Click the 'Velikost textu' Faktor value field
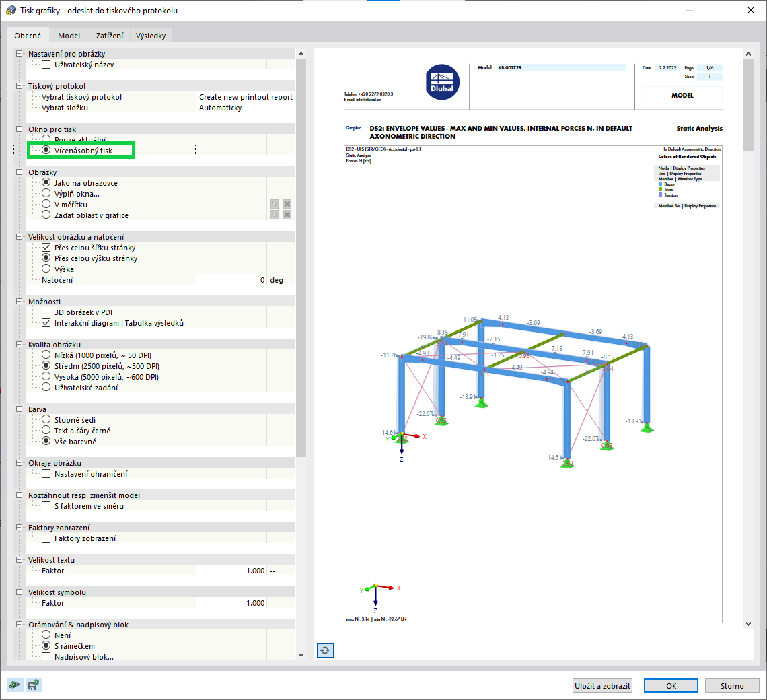The image size is (767, 700). tap(231, 571)
